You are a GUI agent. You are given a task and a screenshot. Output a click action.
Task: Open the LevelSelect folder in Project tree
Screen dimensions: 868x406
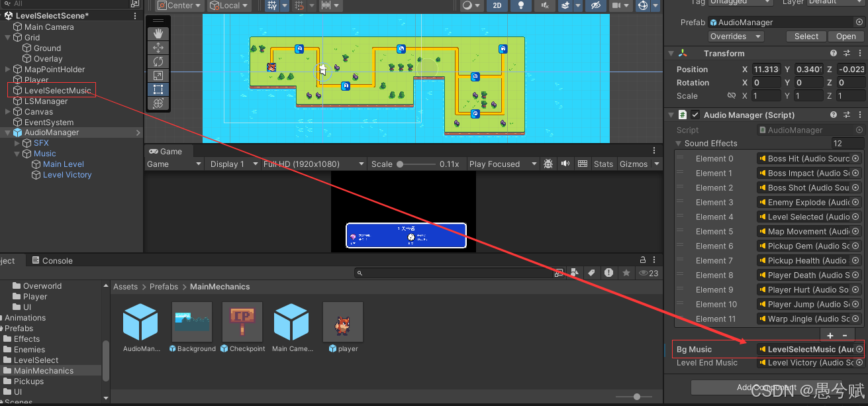[x=36, y=360]
